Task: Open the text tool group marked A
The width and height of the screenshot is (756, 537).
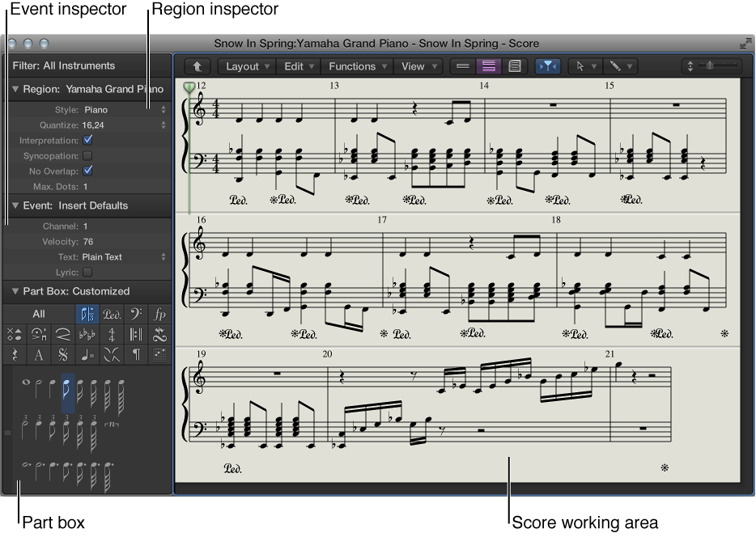Action: coord(38,354)
